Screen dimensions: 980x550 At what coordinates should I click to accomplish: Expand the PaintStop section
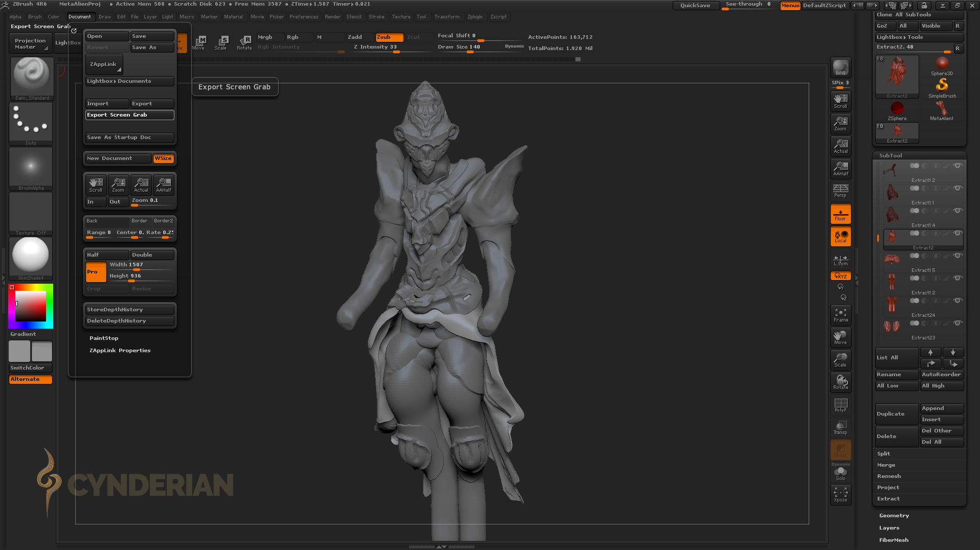(104, 338)
